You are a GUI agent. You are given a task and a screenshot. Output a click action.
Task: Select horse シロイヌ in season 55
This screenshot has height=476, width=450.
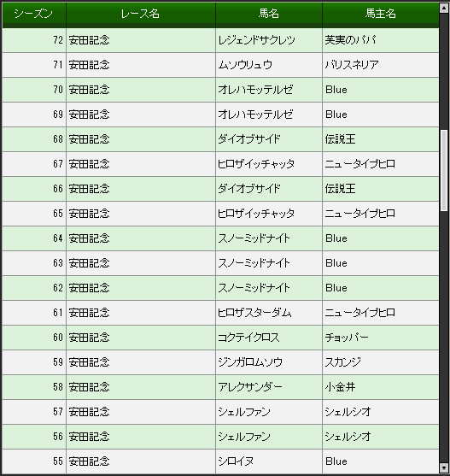pos(236,461)
